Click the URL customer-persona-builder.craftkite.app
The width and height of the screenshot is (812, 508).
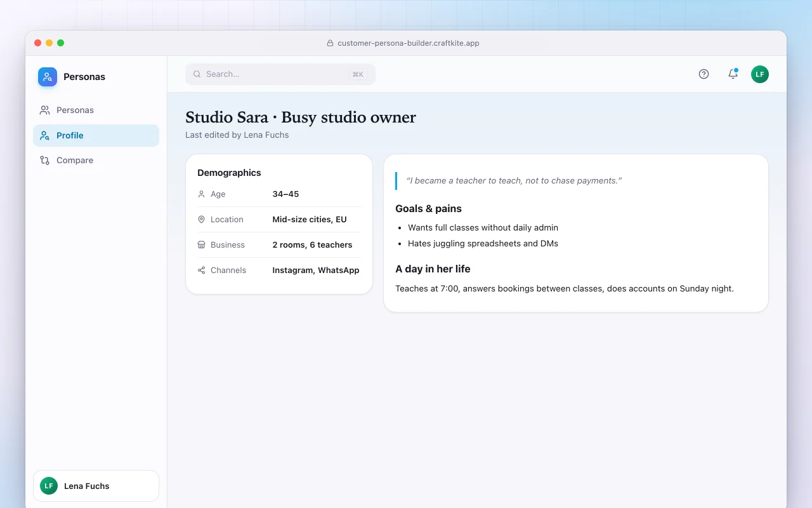pyautogui.click(x=409, y=43)
